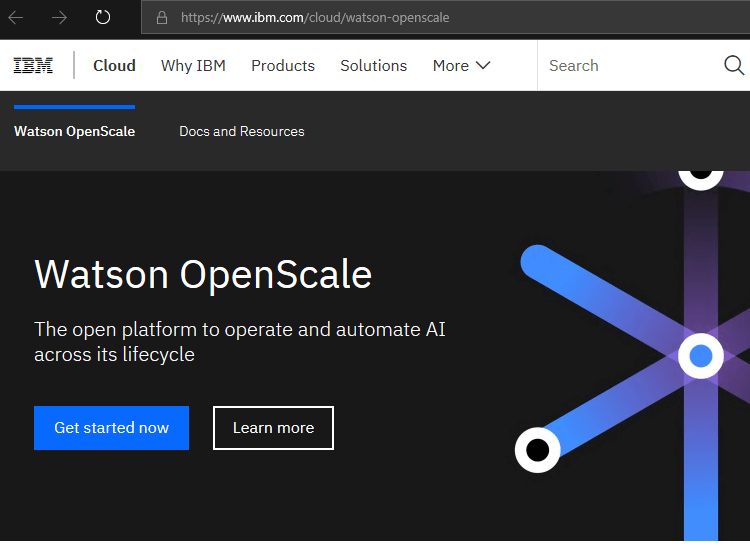Image resolution: width=750 pixels, height=557 pixels.
Task: Click the magnifying glass search icon
Action: pyautogui.click(x=734, y=66)
